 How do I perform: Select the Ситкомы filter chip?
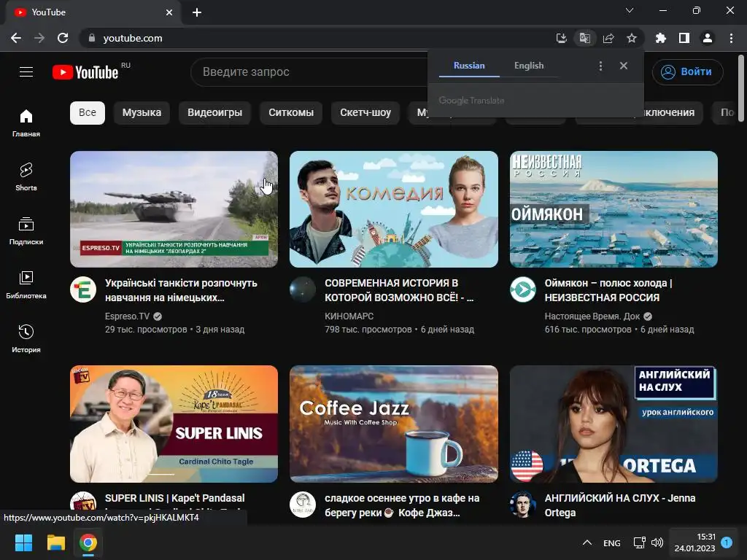pos(291,113)
